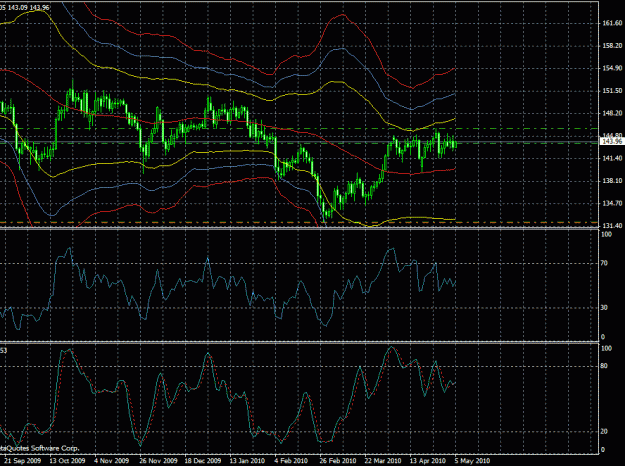Click the 22 Mar 2010 date label
Image resolution: width=625 pixels, height=466 pixels.
383,461
